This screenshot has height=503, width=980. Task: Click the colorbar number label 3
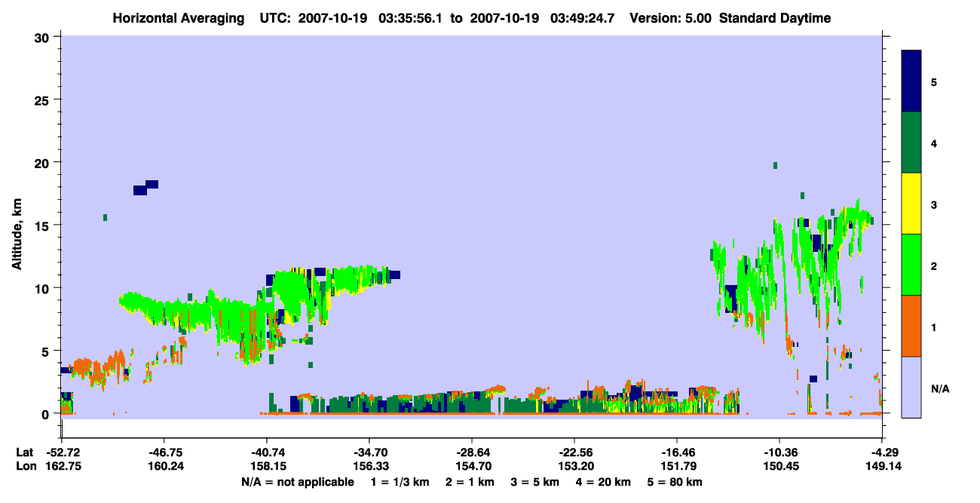coord(934,204)
